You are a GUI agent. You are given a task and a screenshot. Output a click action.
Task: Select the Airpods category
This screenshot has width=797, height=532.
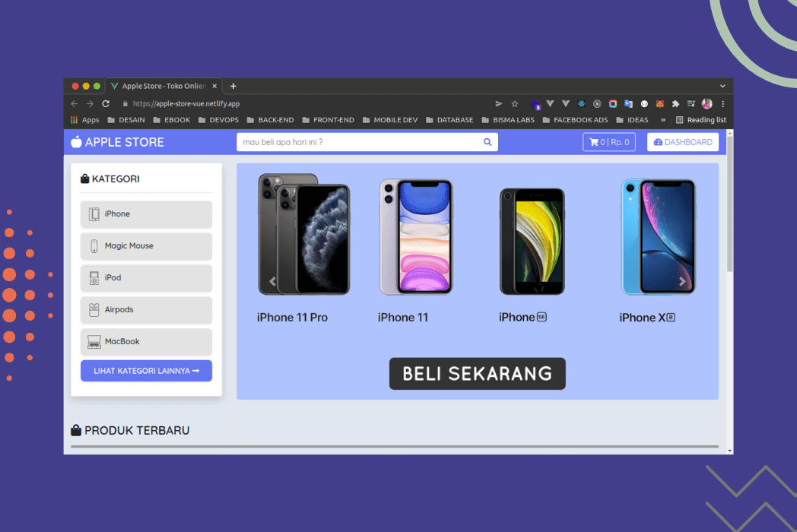point(146,310)
